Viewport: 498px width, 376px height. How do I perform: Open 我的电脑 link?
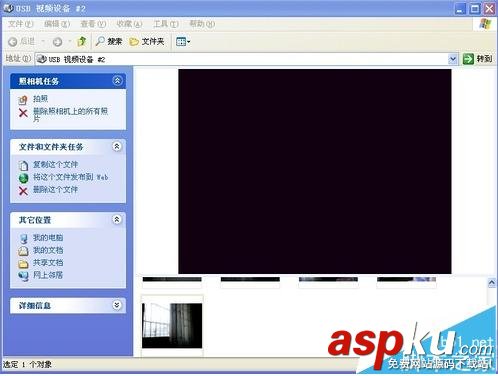pos(48,238)
